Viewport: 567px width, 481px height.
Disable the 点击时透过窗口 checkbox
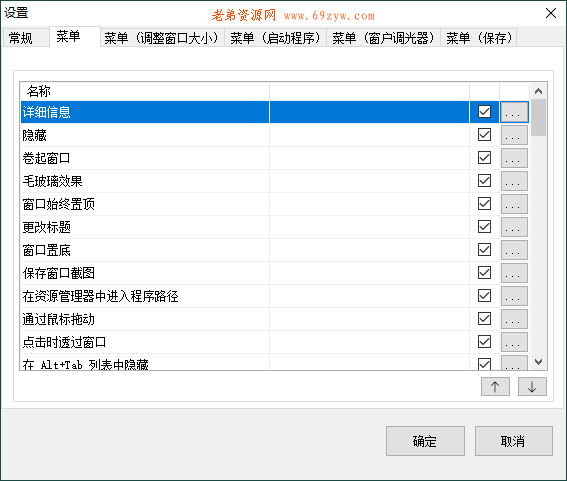pyautogui.click(x=484, y=341)
